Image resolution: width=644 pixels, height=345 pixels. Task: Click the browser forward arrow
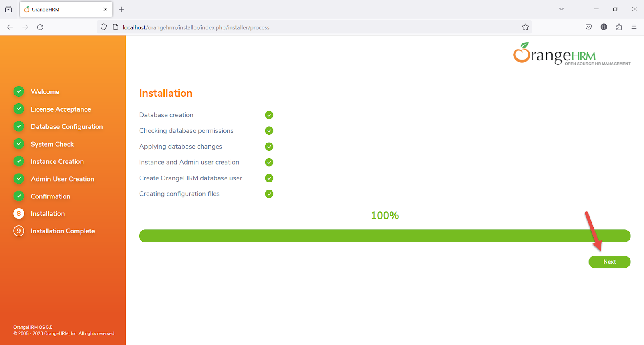25,27
